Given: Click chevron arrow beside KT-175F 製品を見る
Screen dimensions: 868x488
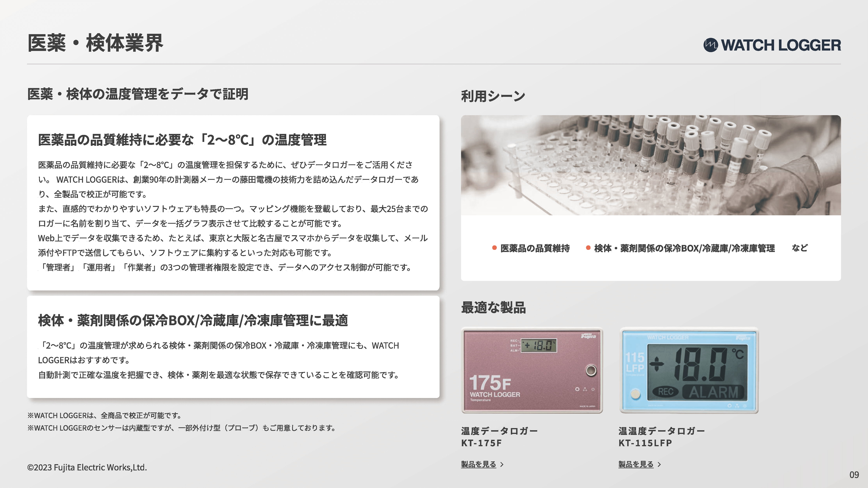Looking at the screenshot, I should (x=502, y=464).
